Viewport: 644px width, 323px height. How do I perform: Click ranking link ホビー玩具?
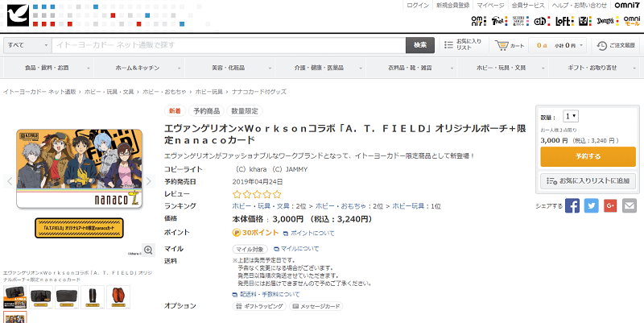408,206
